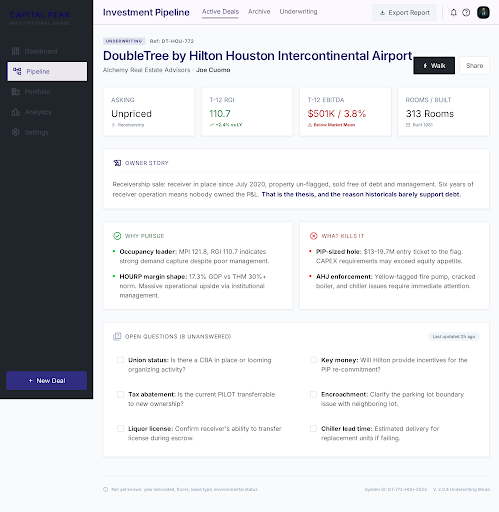Check the Union status question checkbox
Image resolution: width=499 pixels, height=512 pixels.
coord(120,360)
